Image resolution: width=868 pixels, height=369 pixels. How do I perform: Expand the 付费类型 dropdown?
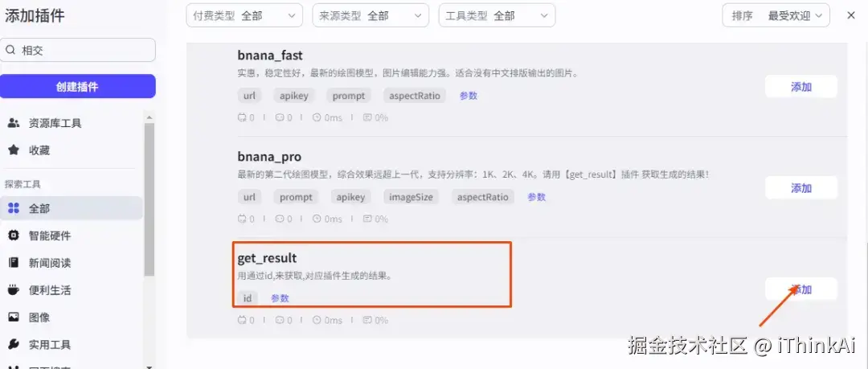pyautogui.click(x=244, y=15)
